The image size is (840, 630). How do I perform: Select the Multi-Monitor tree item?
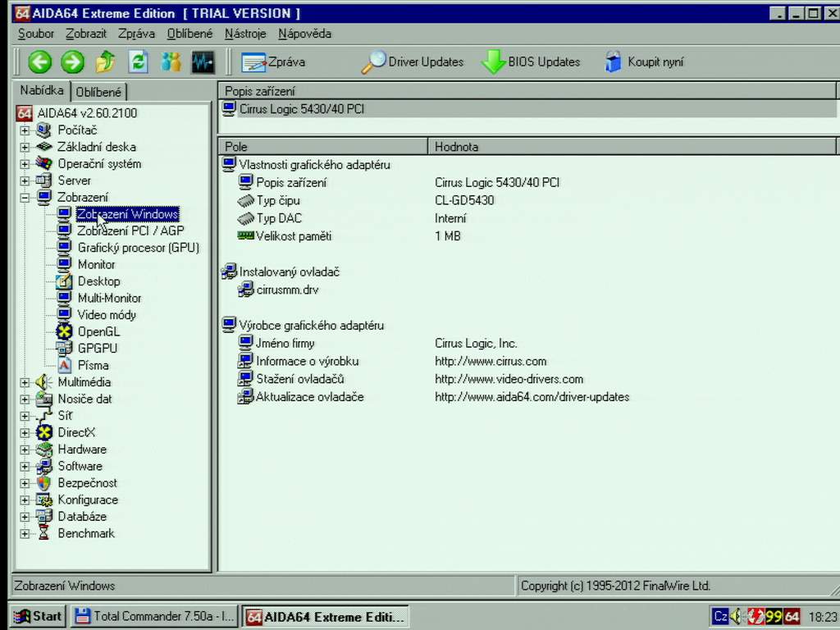tap(109, 299)
